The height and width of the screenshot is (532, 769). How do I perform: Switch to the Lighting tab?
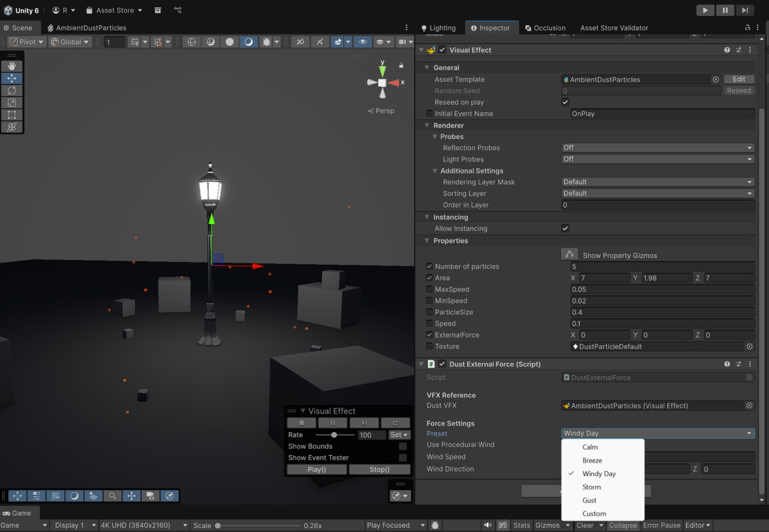[x=438, y=27]
